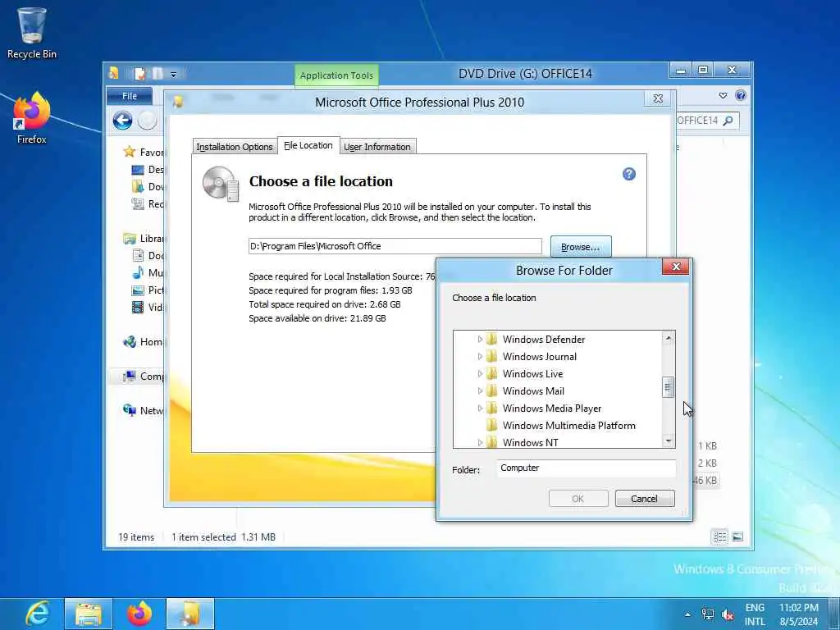Expand Windows Journal tree node

point(480,356)
